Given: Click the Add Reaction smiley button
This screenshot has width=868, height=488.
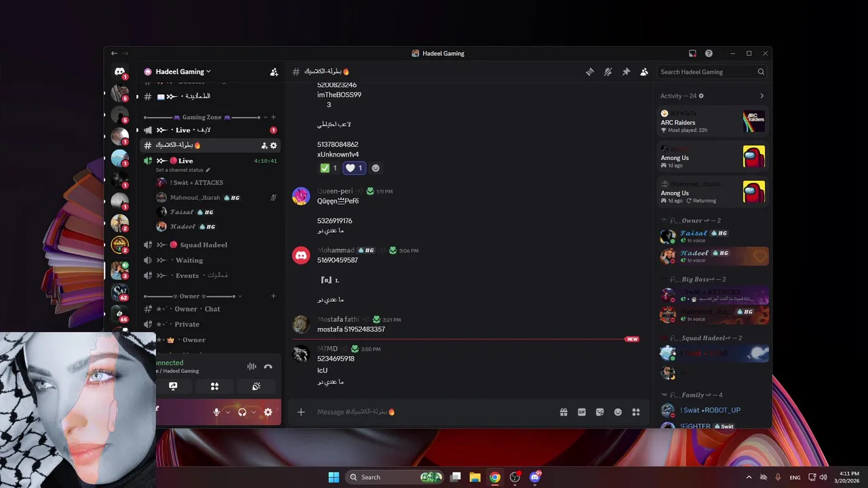Looking at the screenshot, I should (376, 168).
